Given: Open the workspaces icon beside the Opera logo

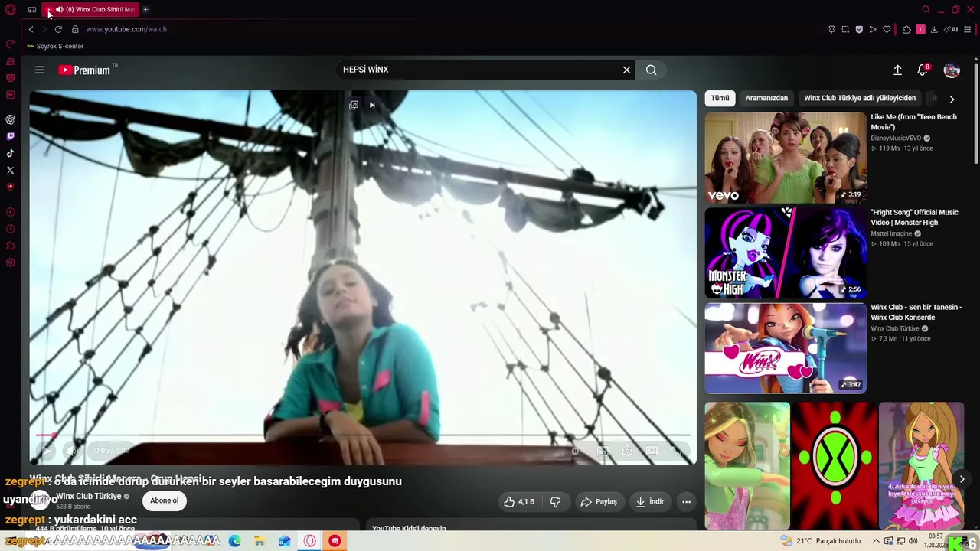Looking at the screenshot, I should (x=32, y=10).
